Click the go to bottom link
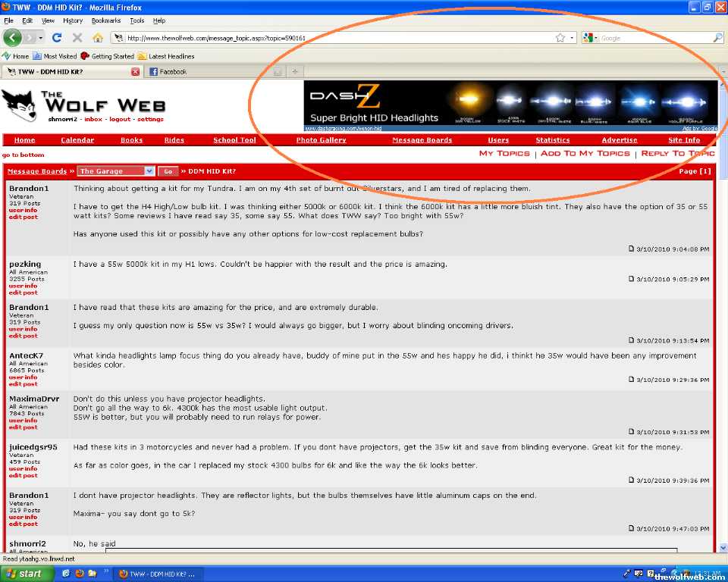728x582 pixels. pyautogui.click(x=24, y=155)
